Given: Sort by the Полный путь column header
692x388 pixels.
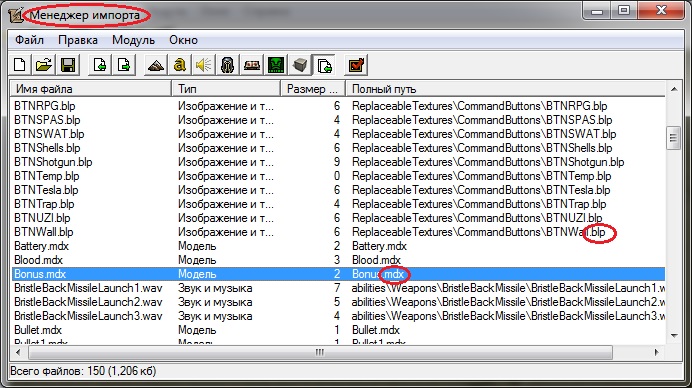Looking at the screenshot, I should coord(505,89).
